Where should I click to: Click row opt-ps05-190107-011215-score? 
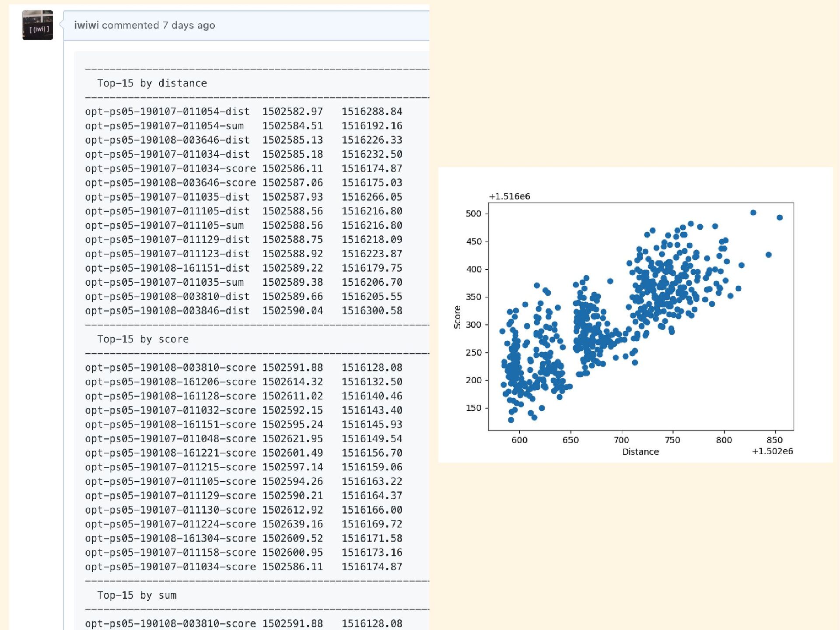244,467
